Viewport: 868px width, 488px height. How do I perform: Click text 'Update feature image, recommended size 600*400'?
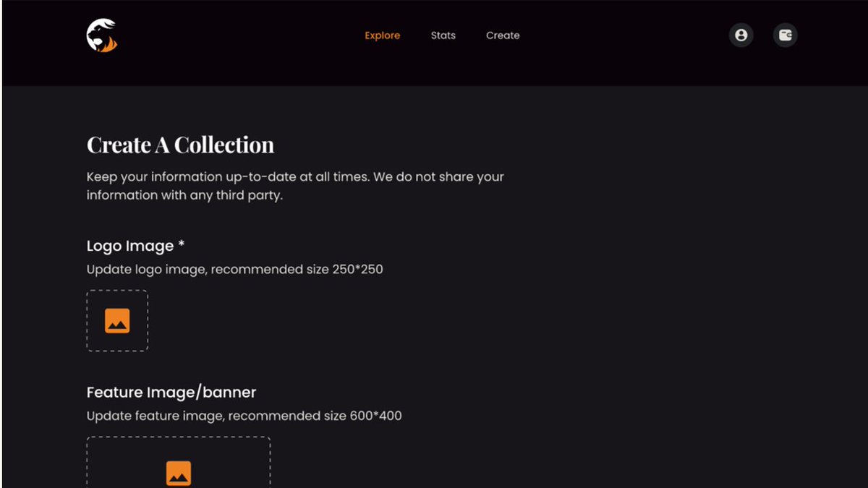click(x=244, y=416)
